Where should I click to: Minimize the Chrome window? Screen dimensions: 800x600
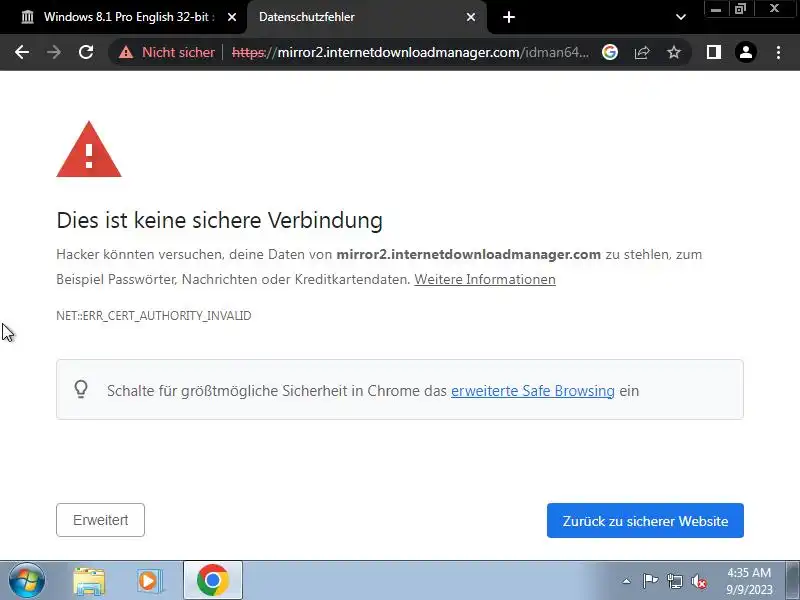tap(716, 9)
